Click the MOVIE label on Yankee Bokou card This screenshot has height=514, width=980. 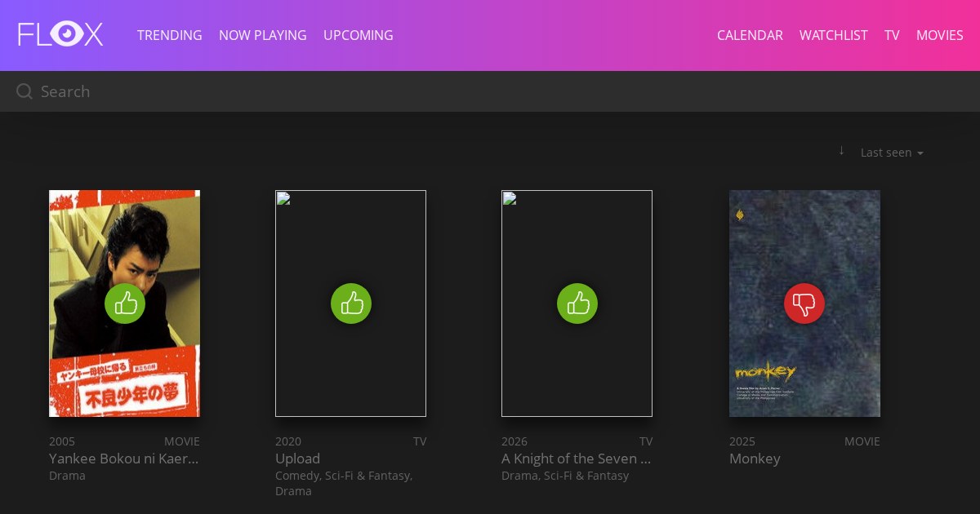pyautogui.click(x=182, y=441)
